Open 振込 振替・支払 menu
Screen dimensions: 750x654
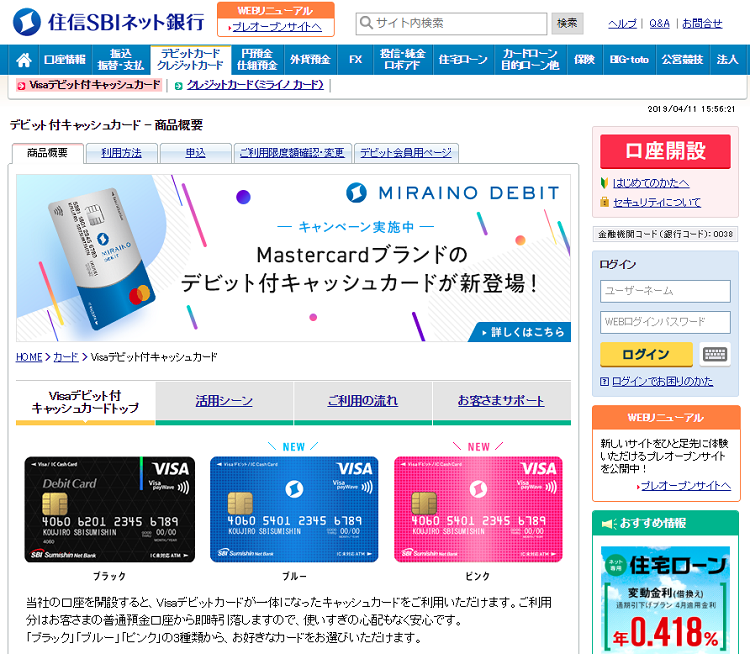tap(121, 60)
